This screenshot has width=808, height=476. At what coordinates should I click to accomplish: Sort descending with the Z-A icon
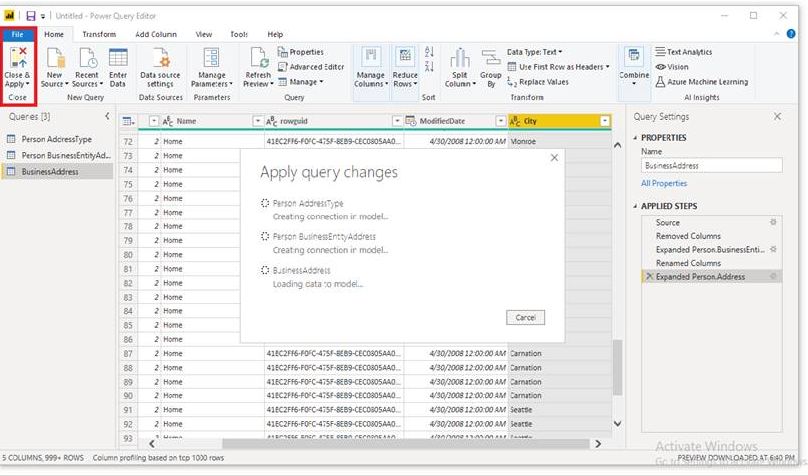click(429, 66)
